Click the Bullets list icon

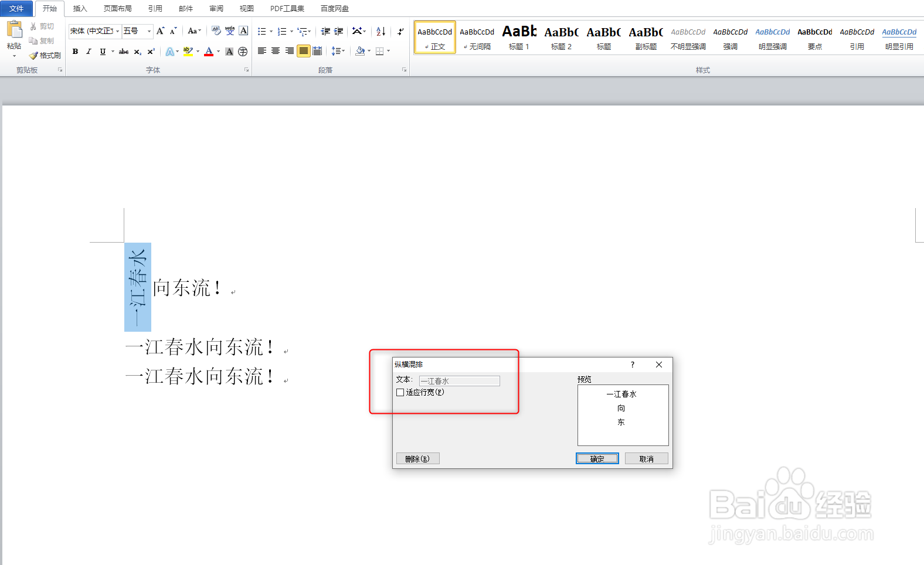(261, 31)
